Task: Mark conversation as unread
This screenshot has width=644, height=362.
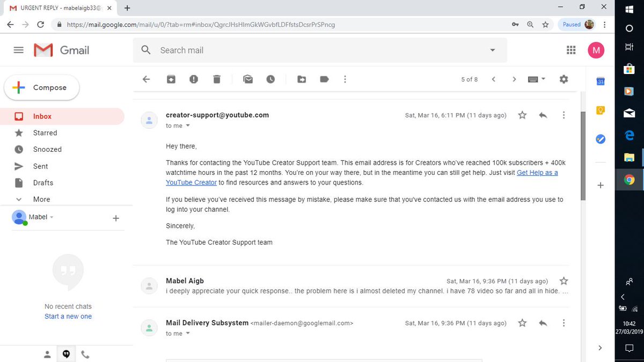Action: [247, 79]
